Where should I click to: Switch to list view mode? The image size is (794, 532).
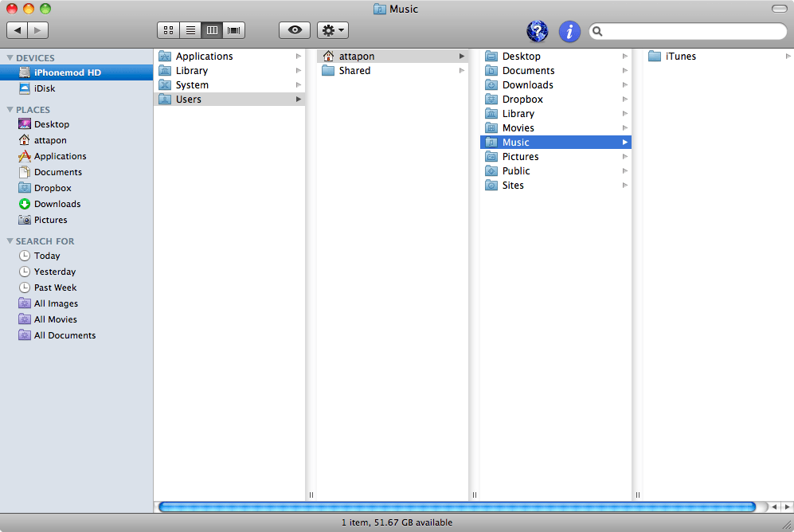[x=190, y=30]
